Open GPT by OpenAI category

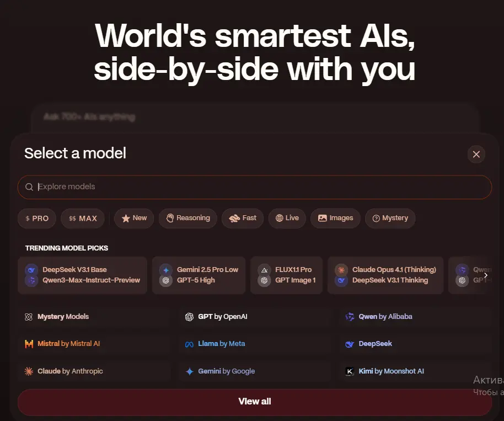255,317
